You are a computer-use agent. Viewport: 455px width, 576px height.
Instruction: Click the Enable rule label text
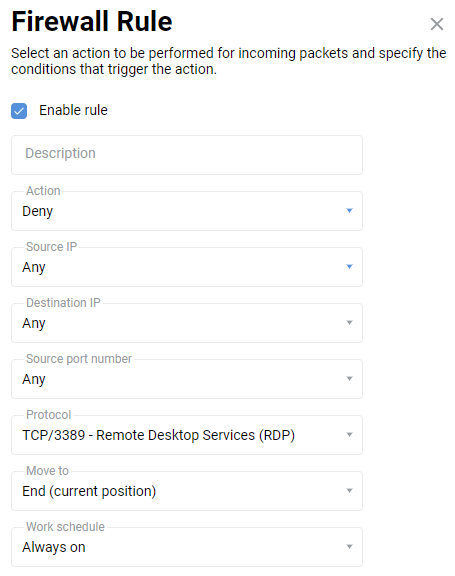tap(73, 110)
